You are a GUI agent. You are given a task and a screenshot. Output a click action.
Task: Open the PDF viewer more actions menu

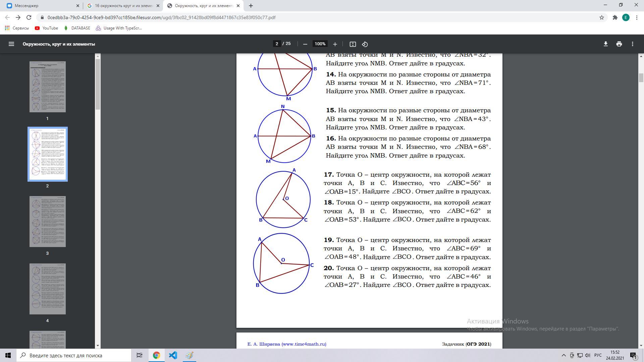(x=632, y=44)
